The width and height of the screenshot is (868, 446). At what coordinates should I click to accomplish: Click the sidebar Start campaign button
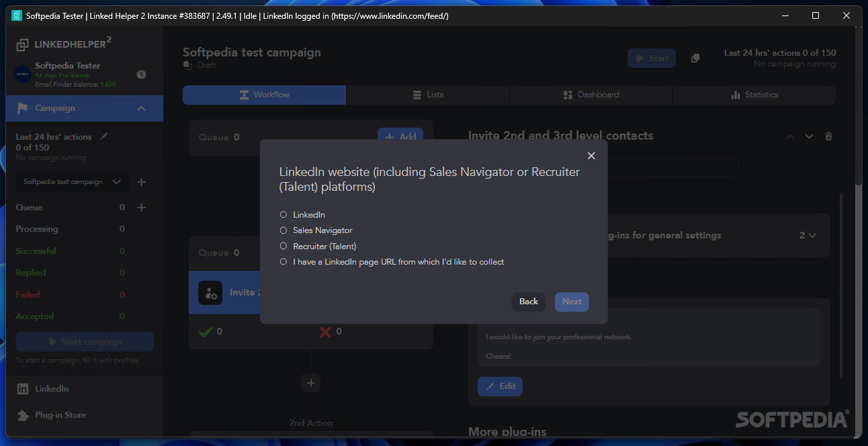pyautogui.click(x=85, y=342)
